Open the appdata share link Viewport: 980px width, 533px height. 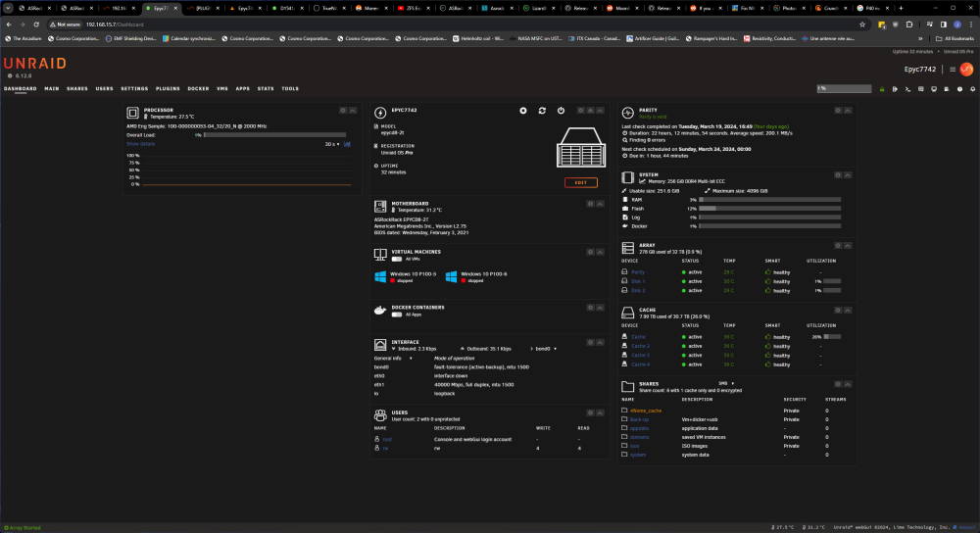click(x=639, y=428)
